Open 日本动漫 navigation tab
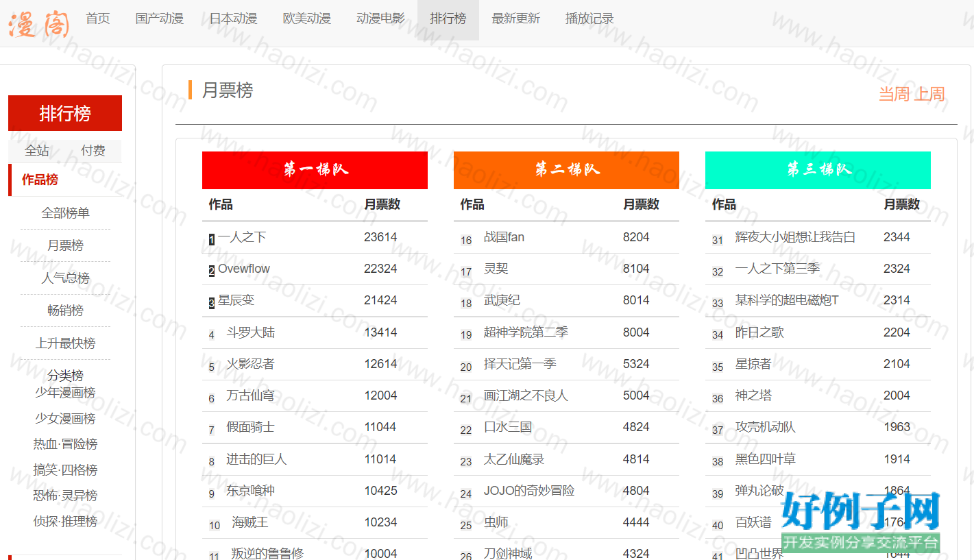Image resolution: width=974 pixels, height=560 pixels. click(x=233, y=19)
